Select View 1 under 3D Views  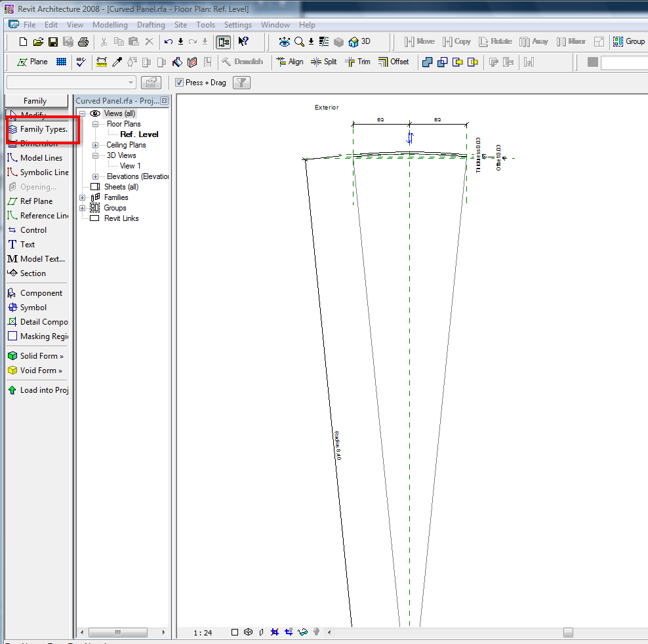pyautogui.click(x=130, y=166)
